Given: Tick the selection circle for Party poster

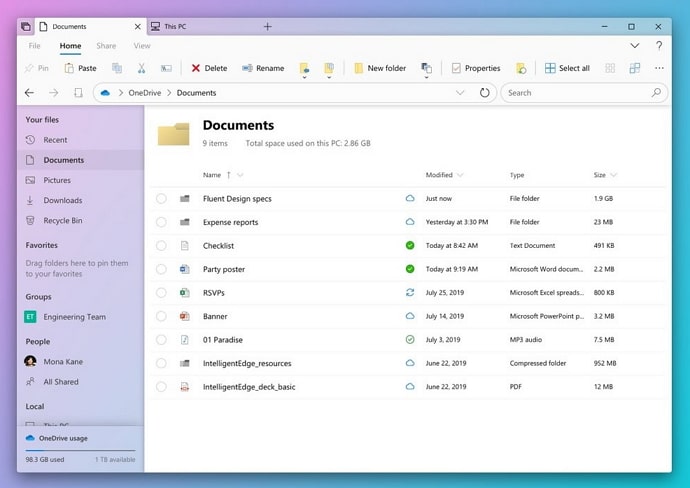Looking at the screenshot, I should (x=161, y=269).
